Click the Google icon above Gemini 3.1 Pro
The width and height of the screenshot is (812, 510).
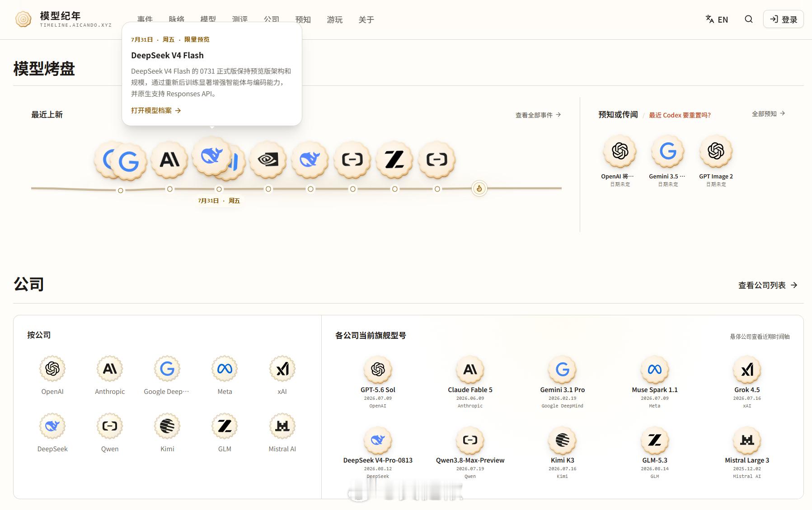[563, 370]
